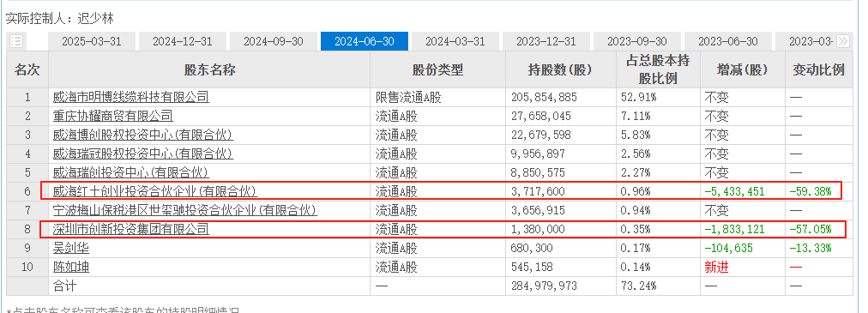Image resolution: width=868 pixels, height=313 pixels.
Task: Click shareholder 吴剑华 name link
Action: pyautogui.click(x=71, y=248)
